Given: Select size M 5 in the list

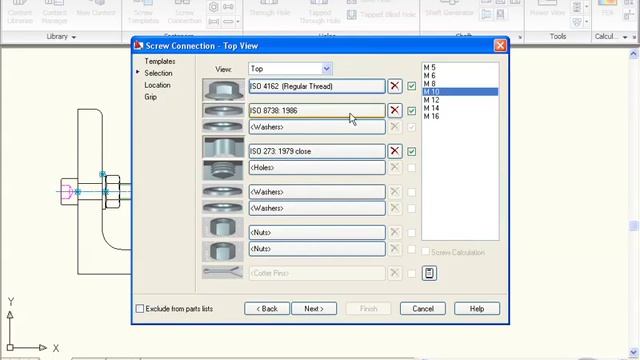Looking at the screenshot, I should click(x=460, y=67).
